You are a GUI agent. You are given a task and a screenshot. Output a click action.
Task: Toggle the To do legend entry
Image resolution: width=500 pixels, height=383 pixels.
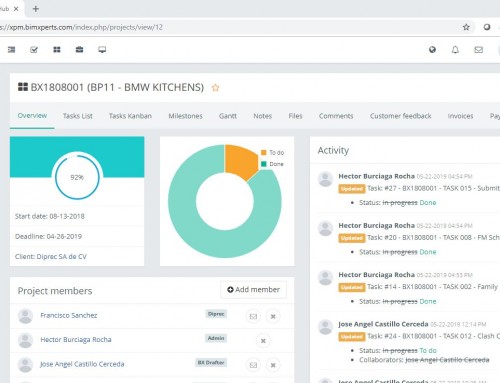pyautogui.click(x=273, y=153)
